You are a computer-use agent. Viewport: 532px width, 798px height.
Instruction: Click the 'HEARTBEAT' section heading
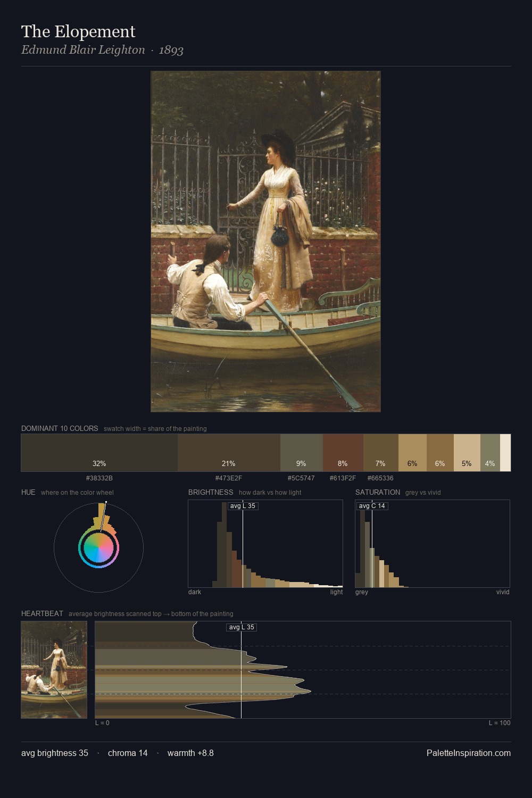(42, 613)
